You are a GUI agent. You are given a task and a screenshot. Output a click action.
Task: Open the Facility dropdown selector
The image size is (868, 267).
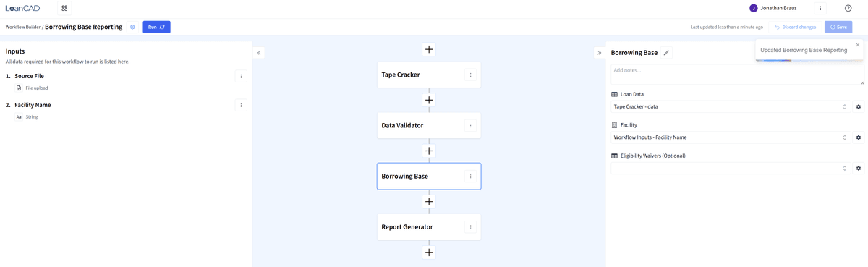coord(731,137)
